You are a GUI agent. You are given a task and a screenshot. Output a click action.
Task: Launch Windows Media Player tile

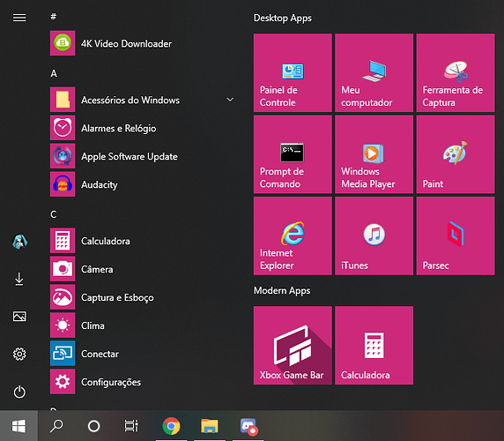374,154
